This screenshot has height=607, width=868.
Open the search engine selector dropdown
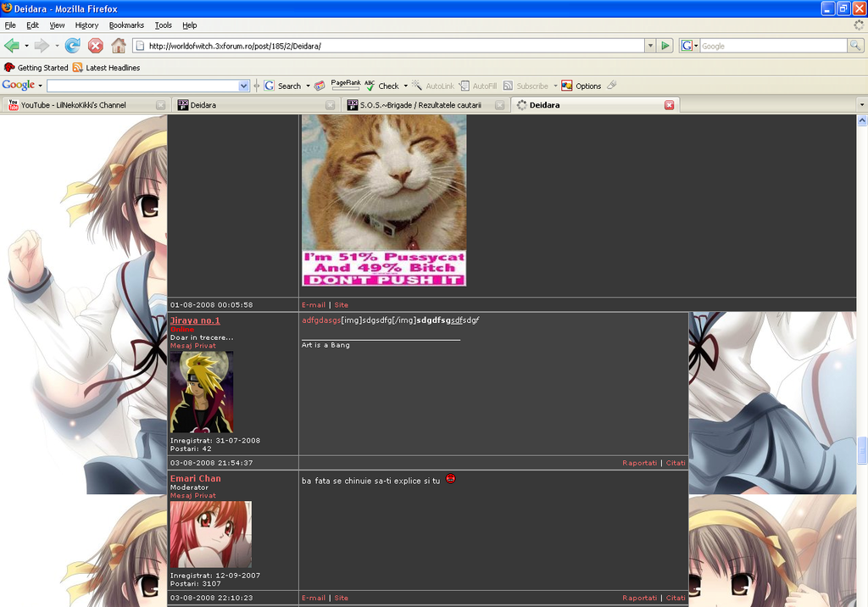coord(696,46)
